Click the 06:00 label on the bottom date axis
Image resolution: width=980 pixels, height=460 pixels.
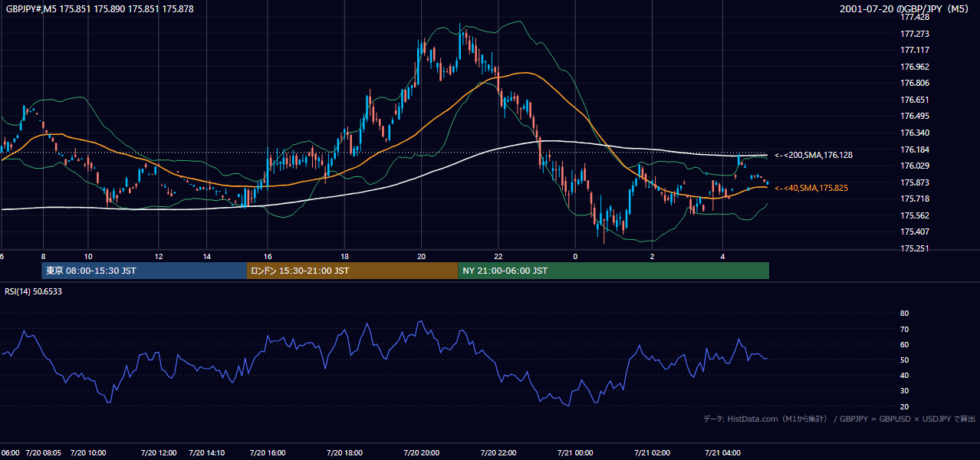[x=10, y=452]
